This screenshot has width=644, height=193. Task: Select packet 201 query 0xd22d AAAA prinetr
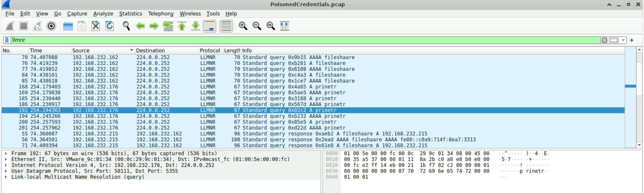[x=313, y=128]
